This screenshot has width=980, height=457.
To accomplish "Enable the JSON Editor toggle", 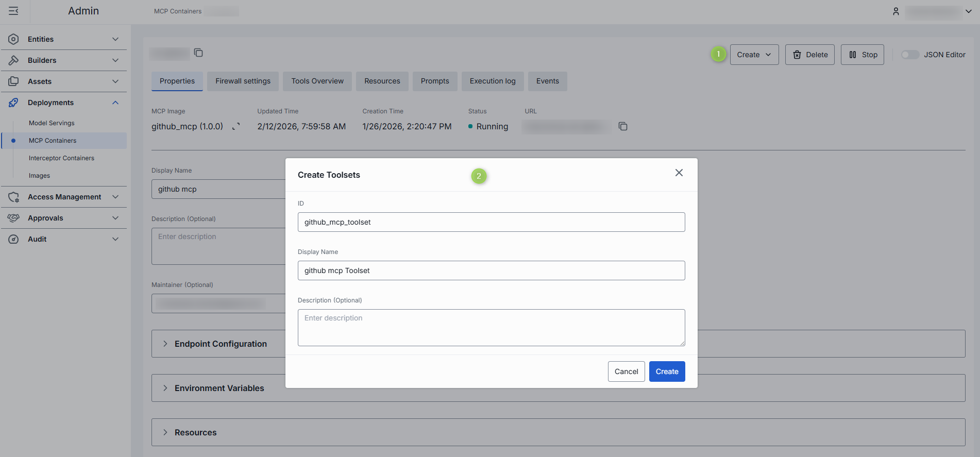I will pyautogui.click(x=909, y=55).
